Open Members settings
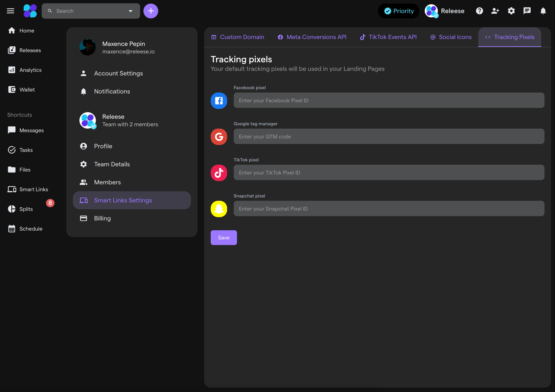 point(132,182)
